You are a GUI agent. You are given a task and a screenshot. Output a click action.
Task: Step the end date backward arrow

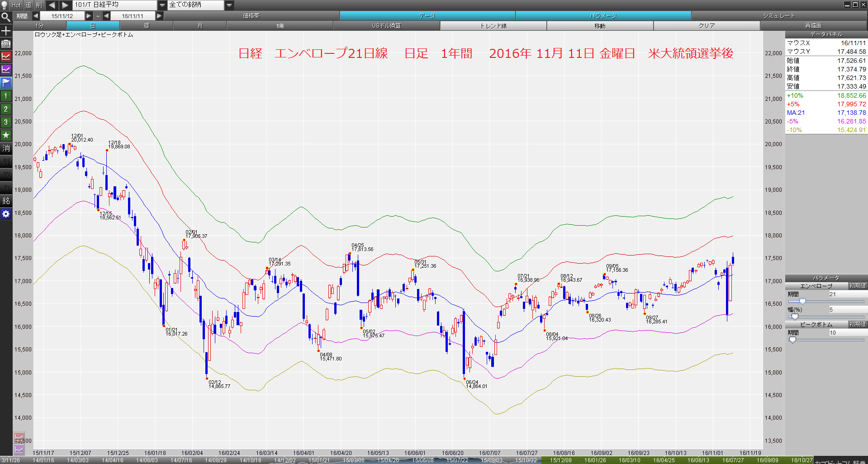pyautogui.click(x=106, y=16)
